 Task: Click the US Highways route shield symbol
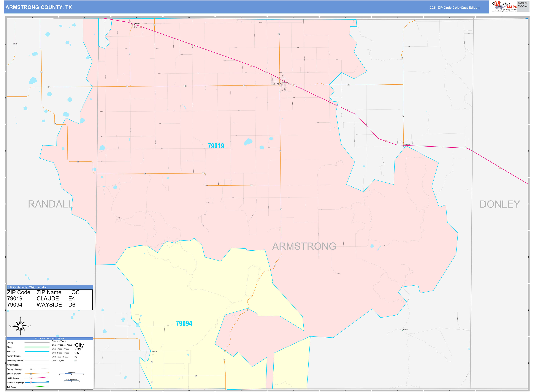tap(31, 378)
